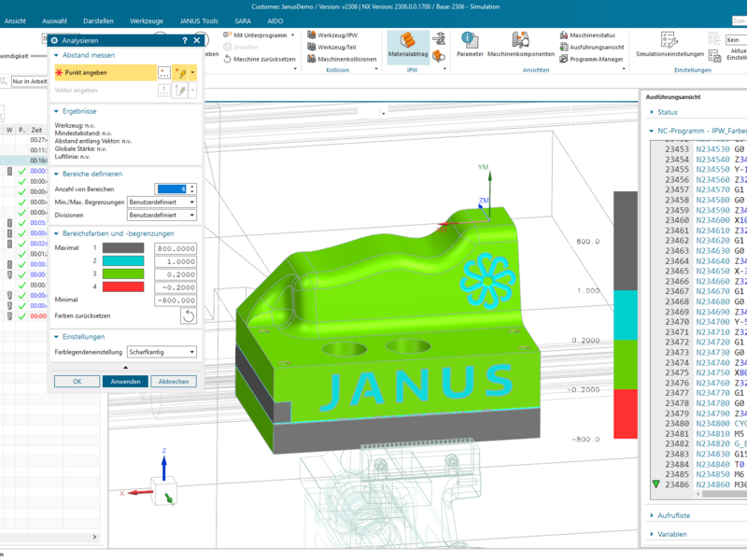
Task: Open the Ansicht menu
Action: click(x=15, y=21)
